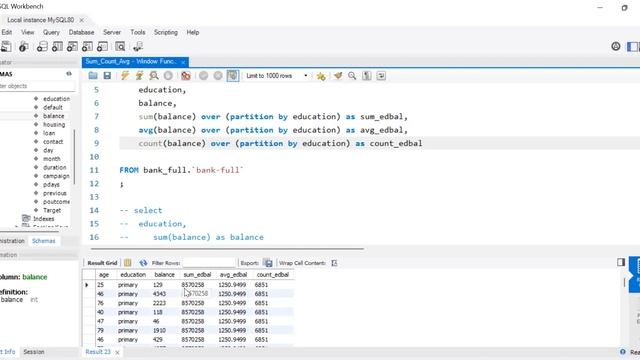The width and height of the screenshot is (640, 360).
Task: Refresh the schemas list icon
Action: pyautogui.click(x=69, y=74)
